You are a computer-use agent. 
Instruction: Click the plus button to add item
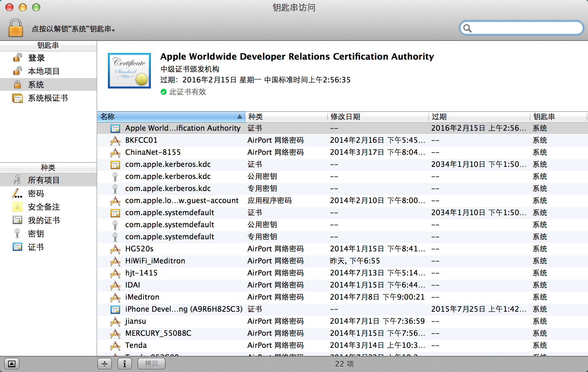[x=105, y=364]
